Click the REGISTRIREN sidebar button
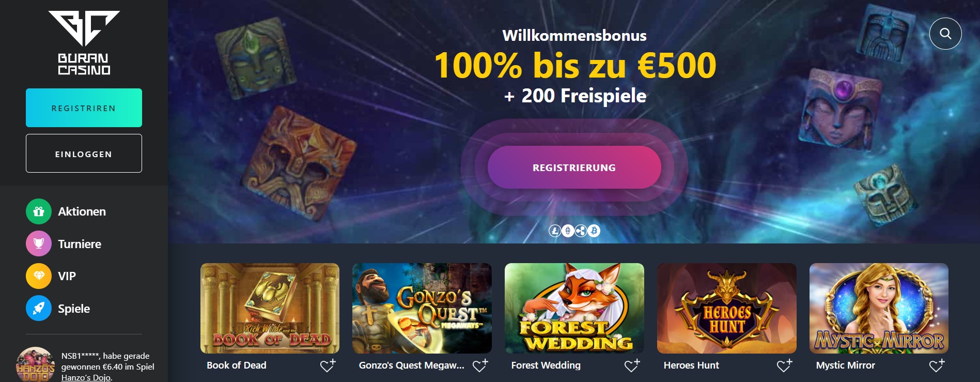 pyautogui.click(x=84, y=108)
